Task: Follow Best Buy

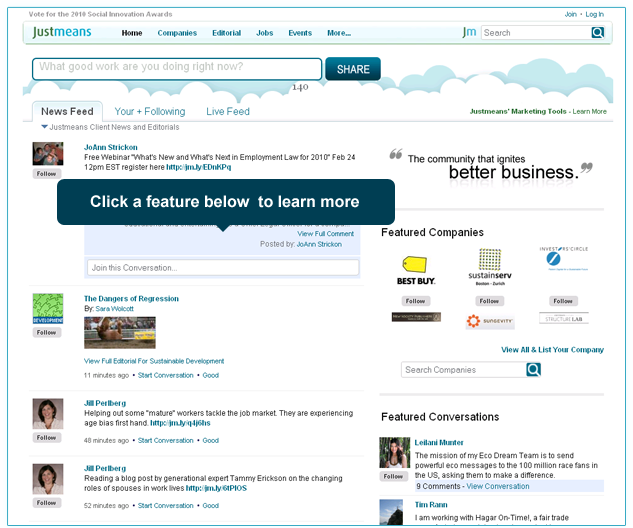Action: click(x=415, y=301)
